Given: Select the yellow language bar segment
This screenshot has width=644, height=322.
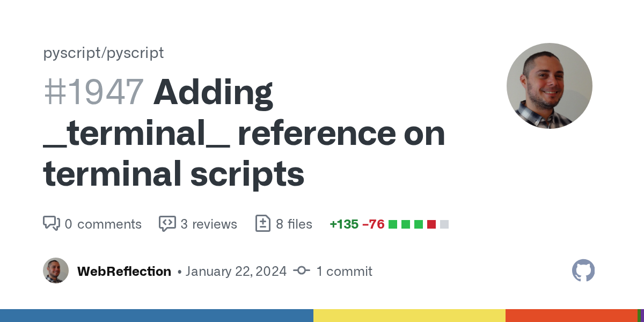Looking at the screenshot, I should (409, 316).
